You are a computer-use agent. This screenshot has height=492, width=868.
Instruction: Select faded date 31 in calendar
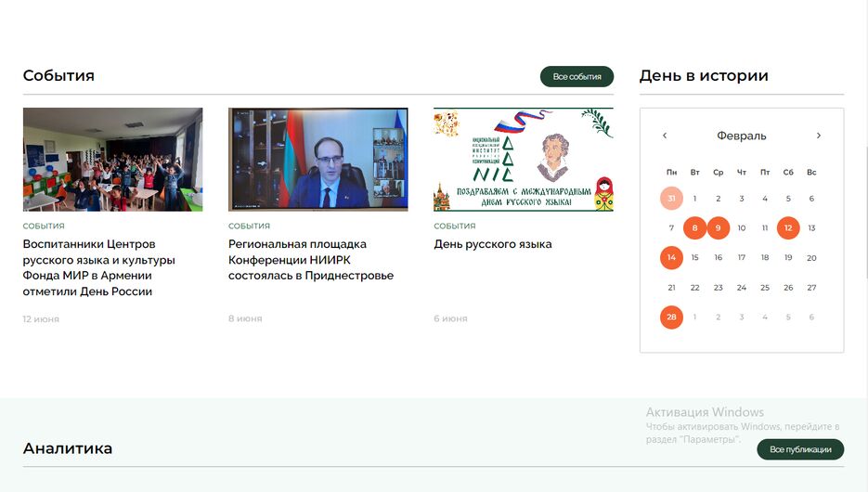pyautogui.click(x=671, y=199)
